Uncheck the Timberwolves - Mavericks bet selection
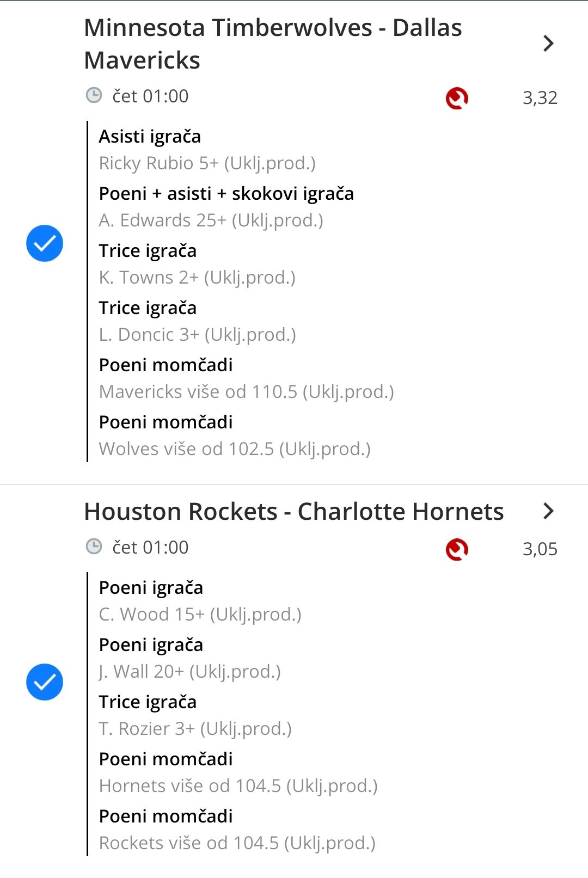This screenshot has height=878, width=588. (45, 243)
